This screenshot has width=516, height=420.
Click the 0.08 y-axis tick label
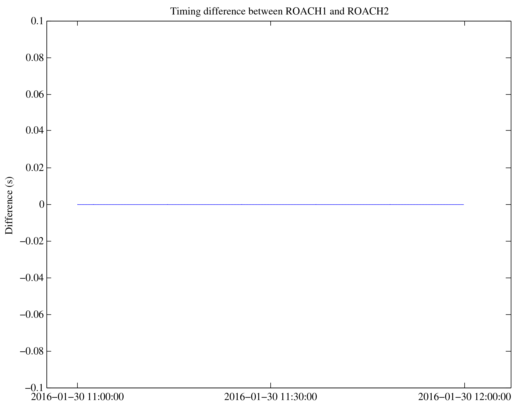34,58
